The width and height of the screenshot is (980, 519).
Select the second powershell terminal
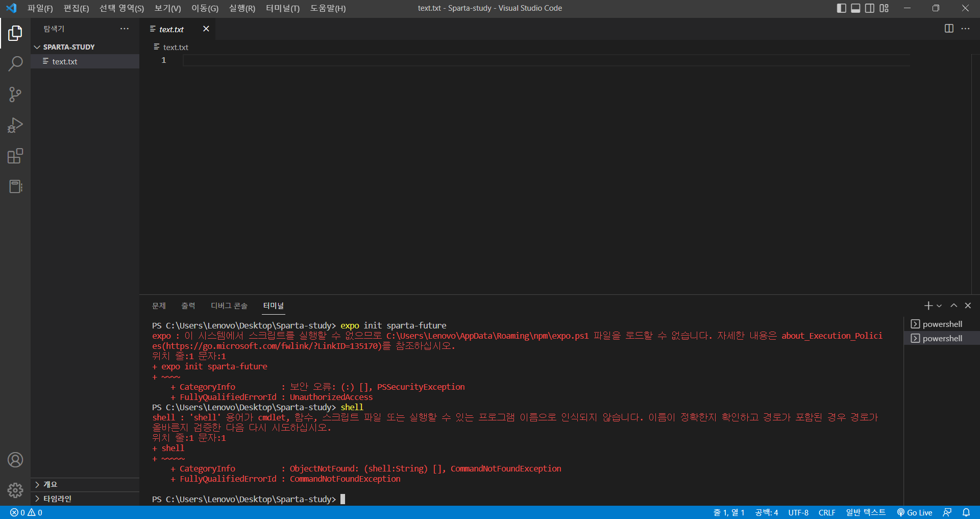click(942, 338)
